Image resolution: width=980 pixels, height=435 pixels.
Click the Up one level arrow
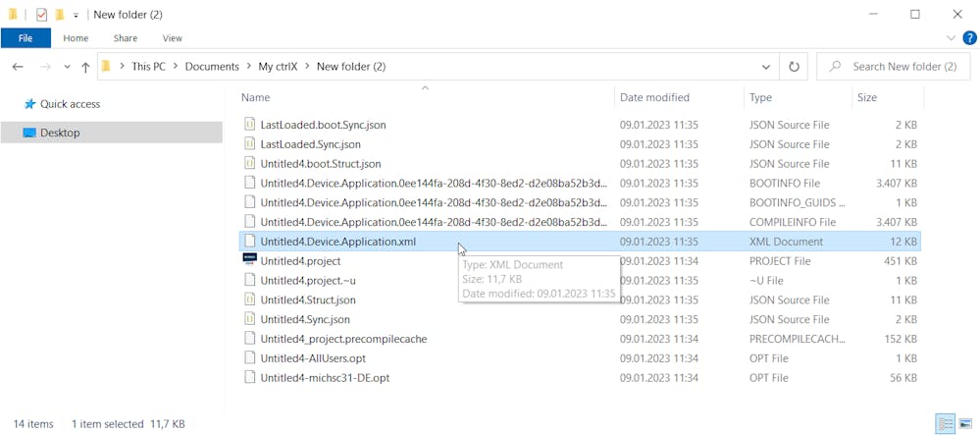pos(85,67)
